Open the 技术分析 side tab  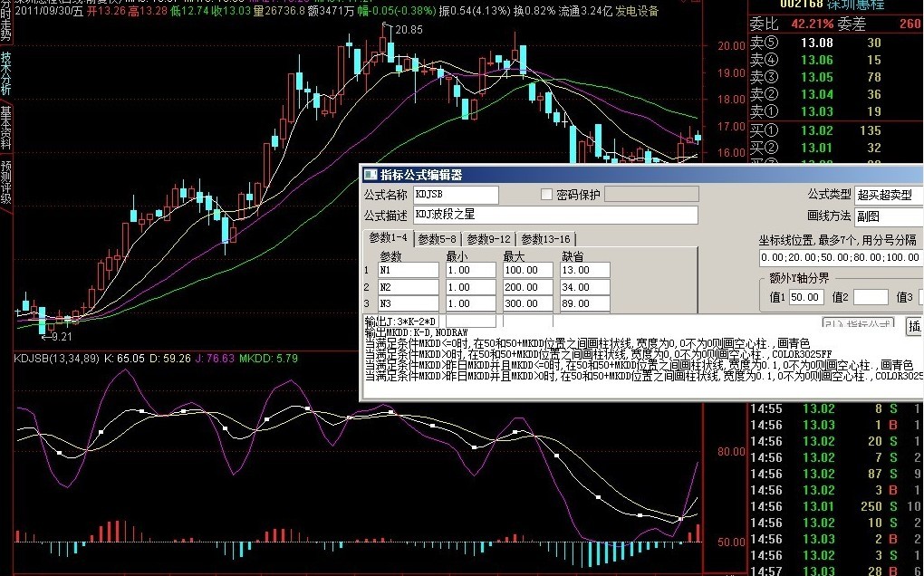[6, 72]
